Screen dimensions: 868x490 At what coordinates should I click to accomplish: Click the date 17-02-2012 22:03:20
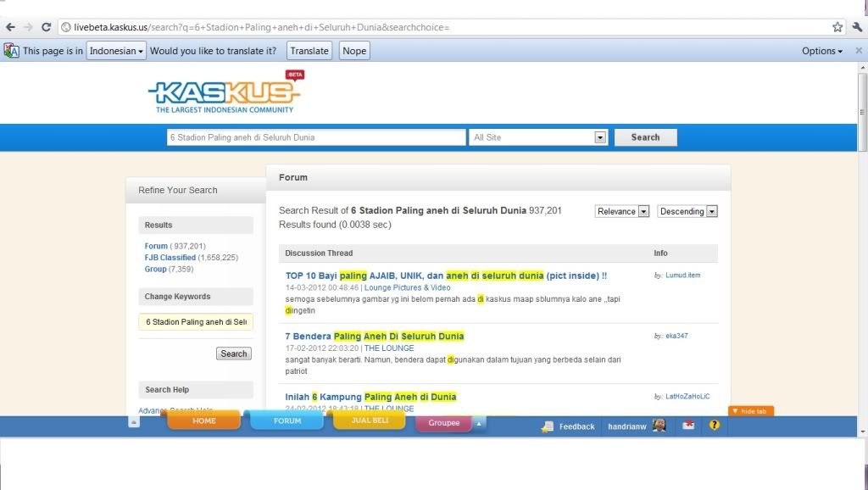click(321, 348)
